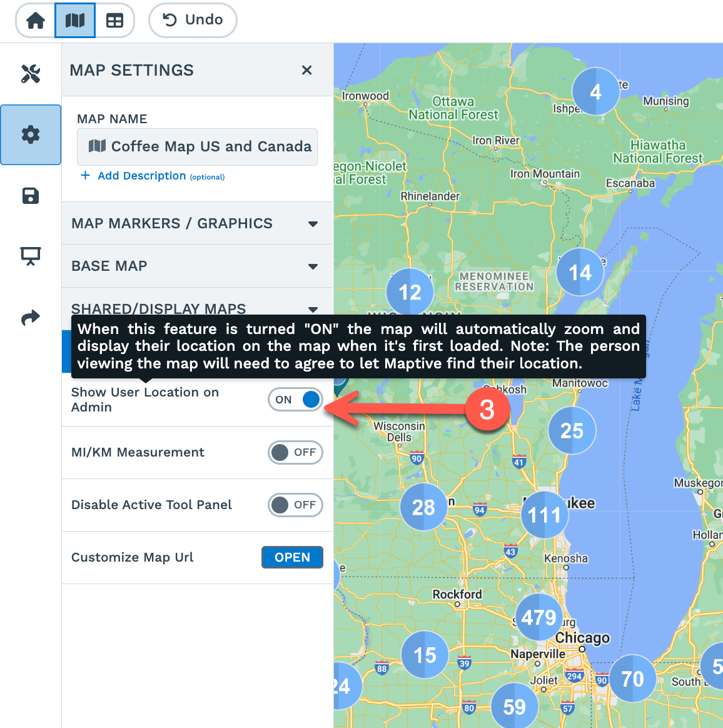Expand the Map Markers / Graphics section
This screenshot has width=723, height=728.
tap(198, 223)
